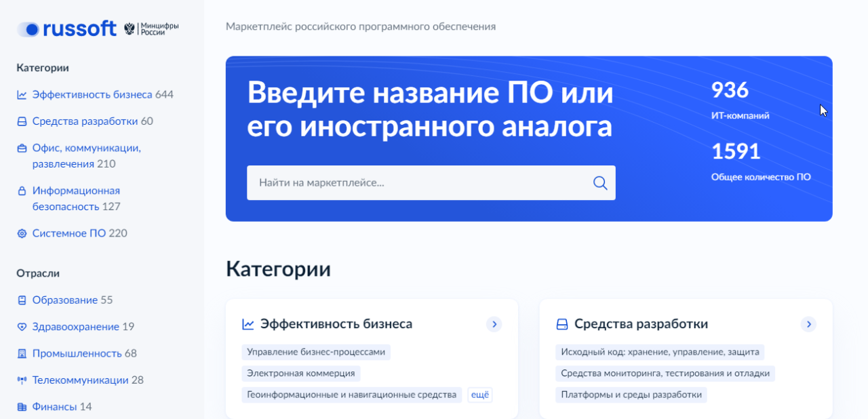
Task: Click the gear icon beside Системное ПО
Action: coord(22,233)
